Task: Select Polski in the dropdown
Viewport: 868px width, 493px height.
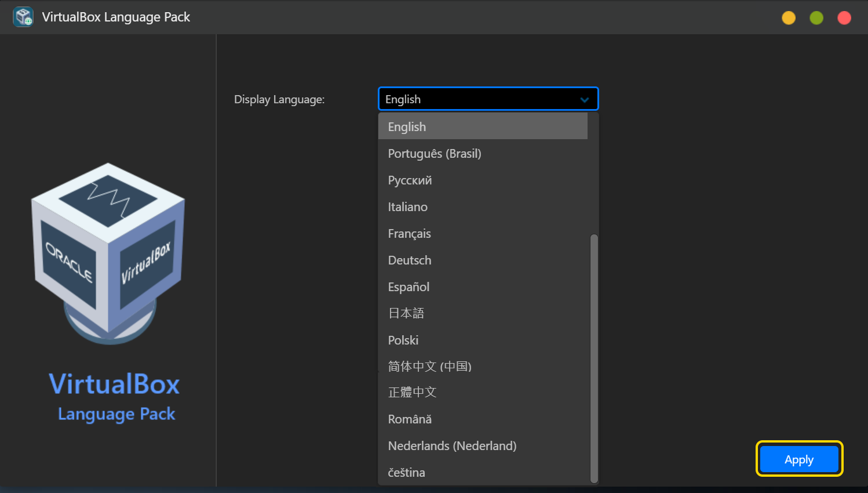Action: point(483,340)
